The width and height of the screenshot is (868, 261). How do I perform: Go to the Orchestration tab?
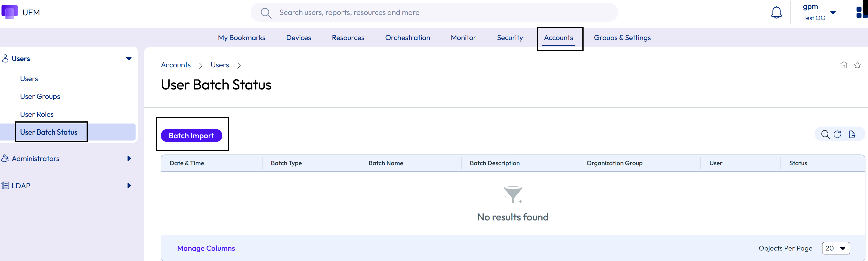tap(407, 38)
